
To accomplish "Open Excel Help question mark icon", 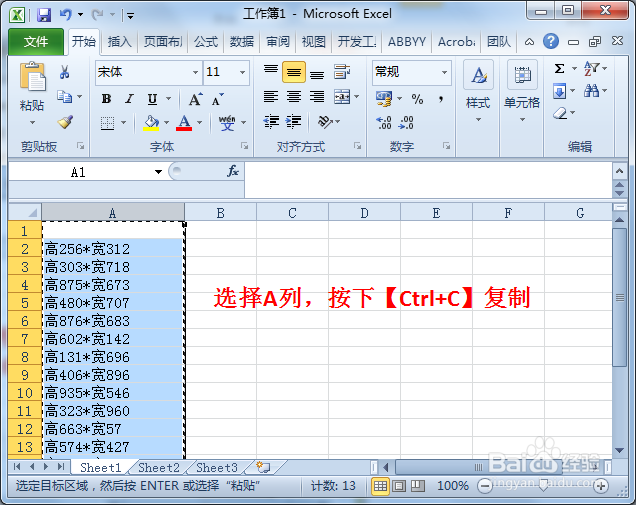I will point(551,41).
